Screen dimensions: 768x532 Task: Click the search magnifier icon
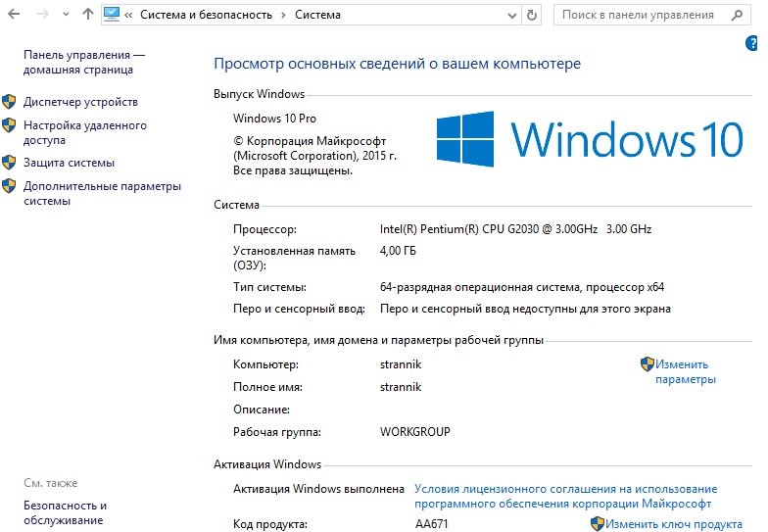coord(737,16)
